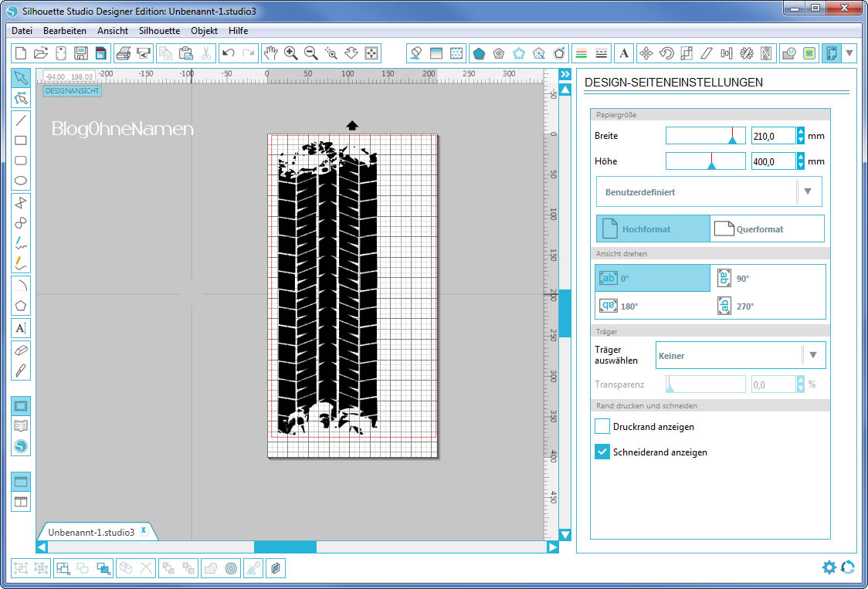The height and width of the screenshot is (589, 868).
Task: Open the text style panel icon
Action: click(x=624, y=53)
